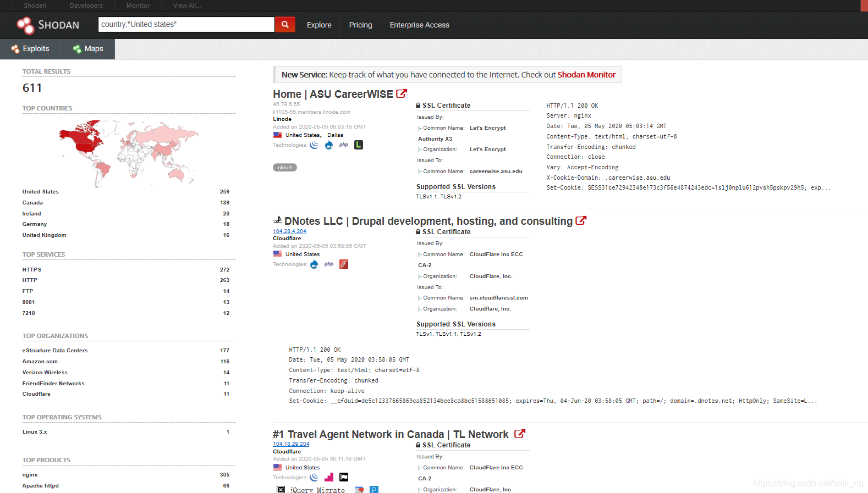This screenshot has height=493, width=868.
Task: Open DNotes LLC result title
Action: (428, 221)
